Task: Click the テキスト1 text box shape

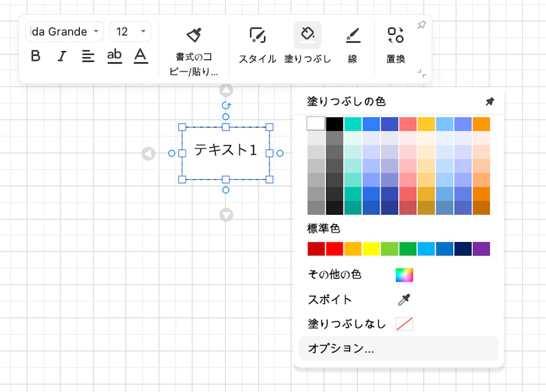Action: pos(225,151)
